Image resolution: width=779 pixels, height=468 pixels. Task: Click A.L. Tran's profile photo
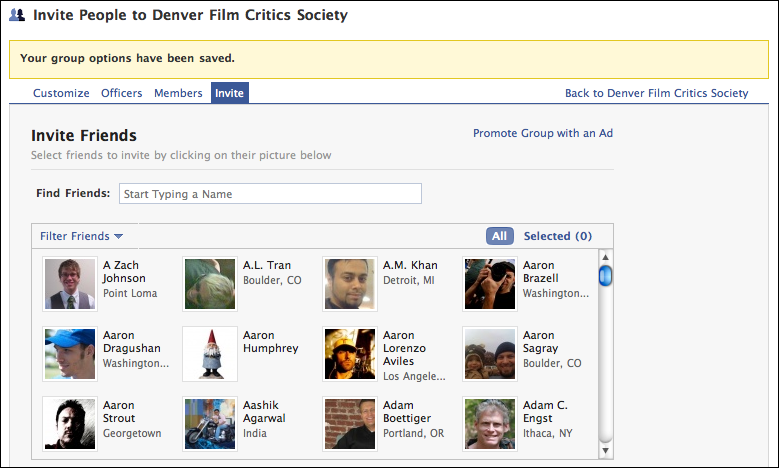coord(210,284)
